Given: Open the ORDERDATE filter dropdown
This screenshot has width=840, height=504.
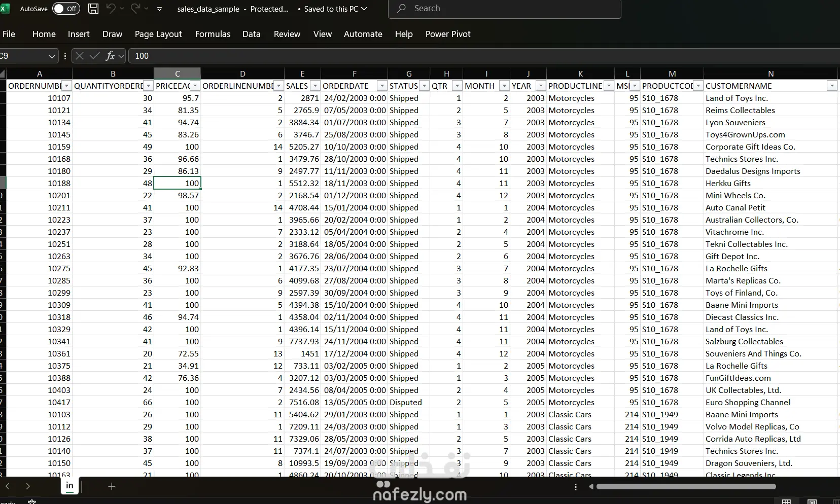Looking at the screenshot, I should click(x=382, y=86).
